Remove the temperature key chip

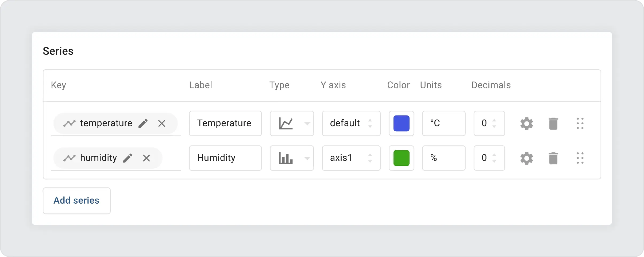tap(162, 123)
